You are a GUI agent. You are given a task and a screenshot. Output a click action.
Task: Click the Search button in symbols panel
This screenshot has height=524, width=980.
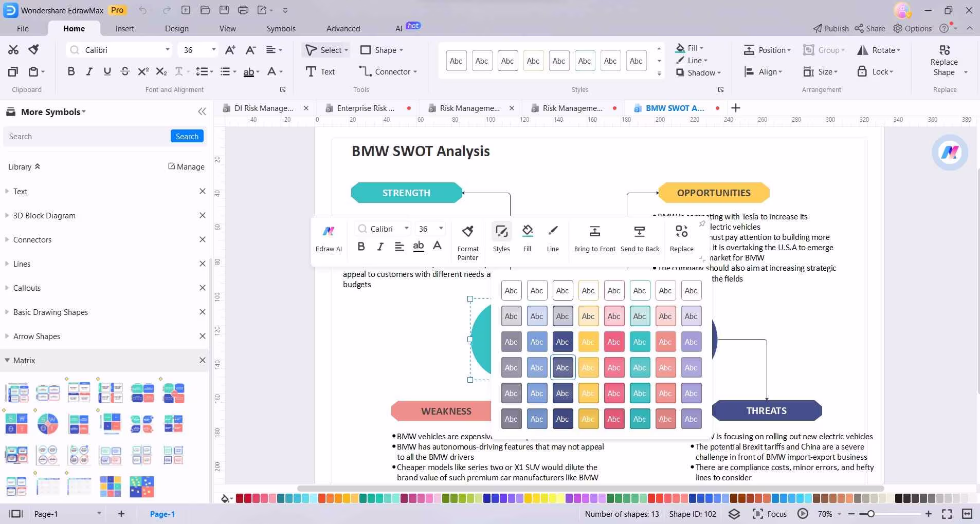pos(187,136)
